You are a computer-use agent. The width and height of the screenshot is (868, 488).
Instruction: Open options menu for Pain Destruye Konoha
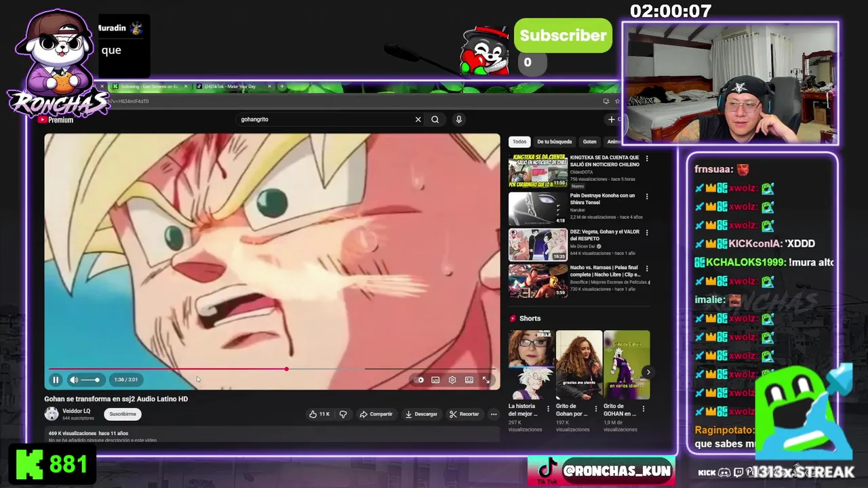(x=647, y=197)
